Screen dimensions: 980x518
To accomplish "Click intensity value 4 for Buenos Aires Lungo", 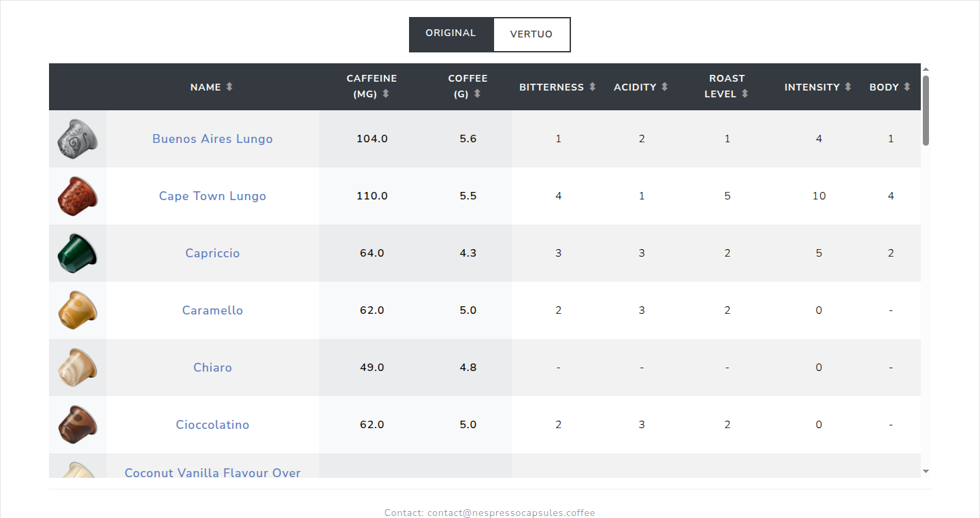I will click(819, 139).
